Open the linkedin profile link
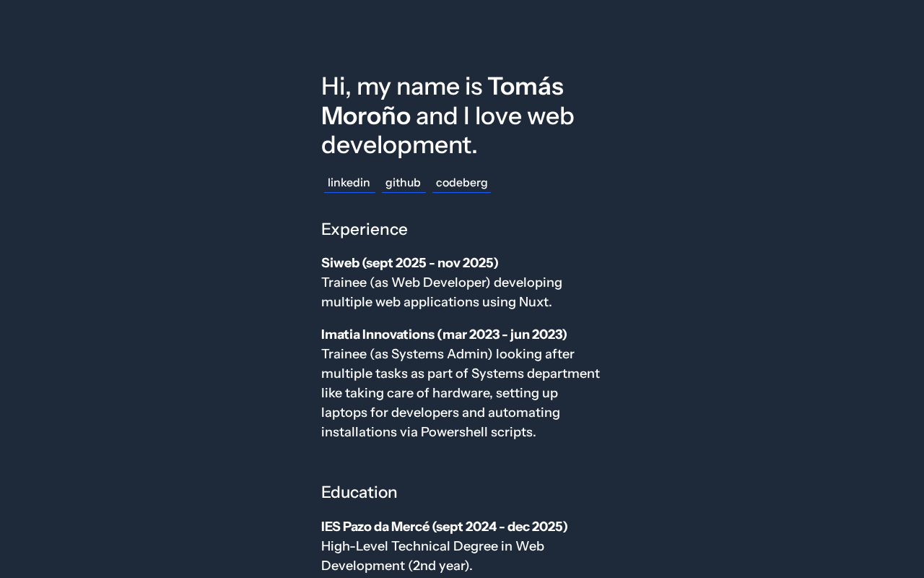Image resolution: width=924 pixels, height=578 pixels. (x=349, y=183)
